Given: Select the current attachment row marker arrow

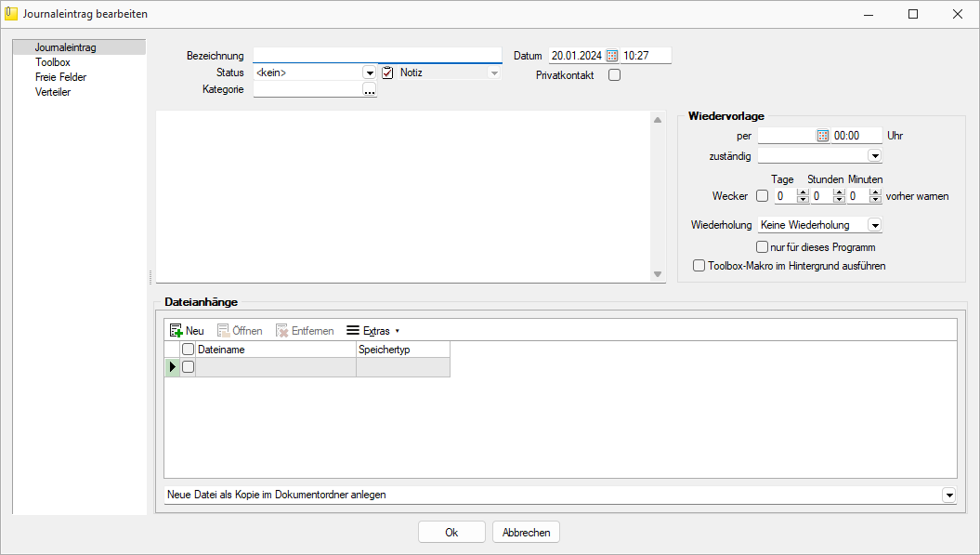Looking at the screenshot, I should [x=173, y=366].
